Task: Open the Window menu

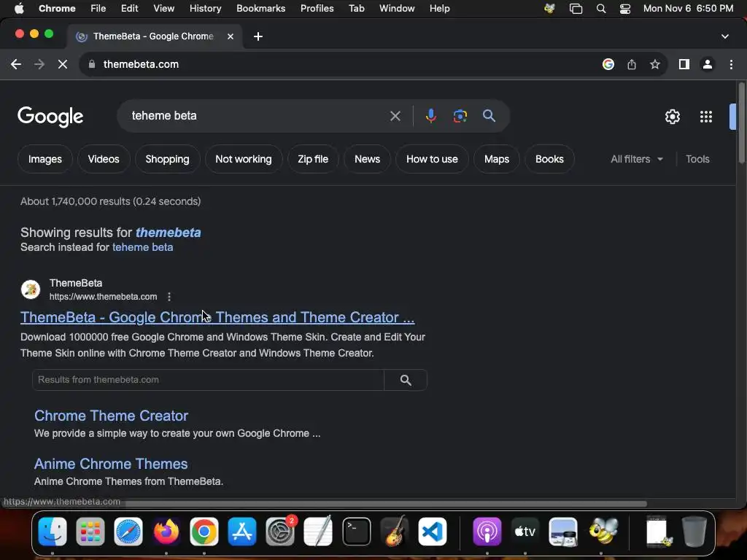Action: click(x=397, y=9)
